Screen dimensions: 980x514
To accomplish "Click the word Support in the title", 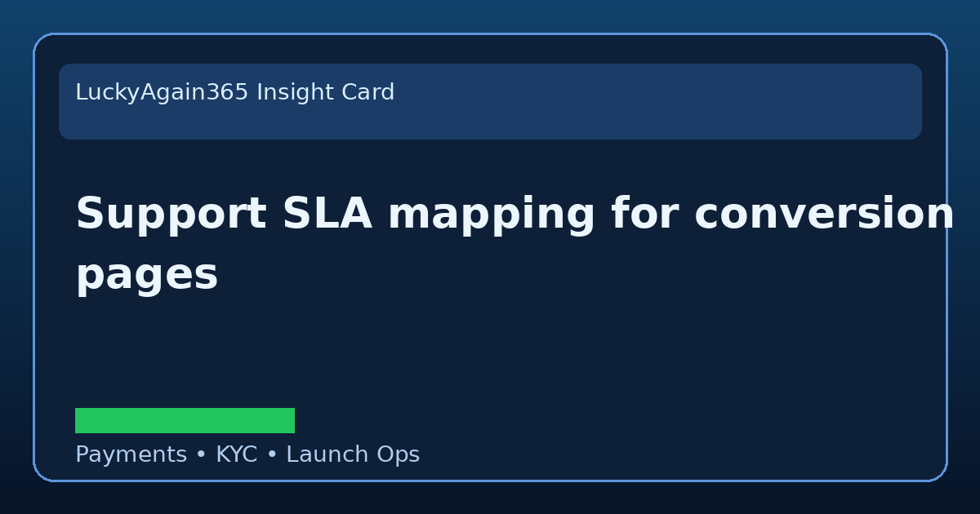I will (167, 214).
